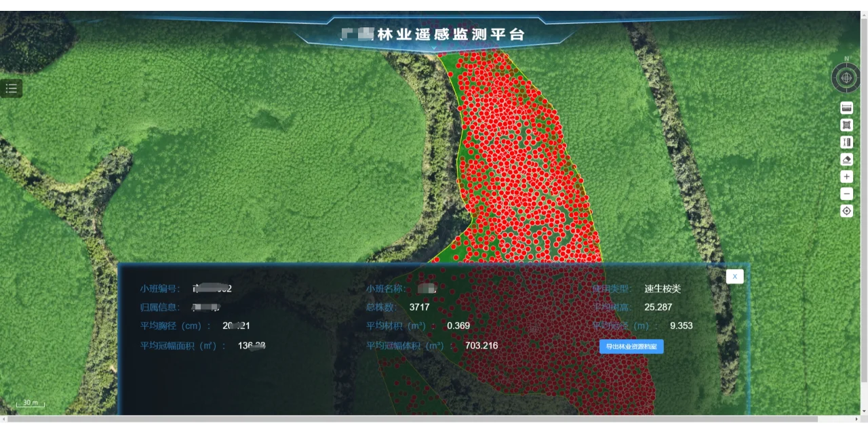Click the 平均胸径（cm） label
The height and width of the screenshot is (434, 868).
tap(176, 325)
